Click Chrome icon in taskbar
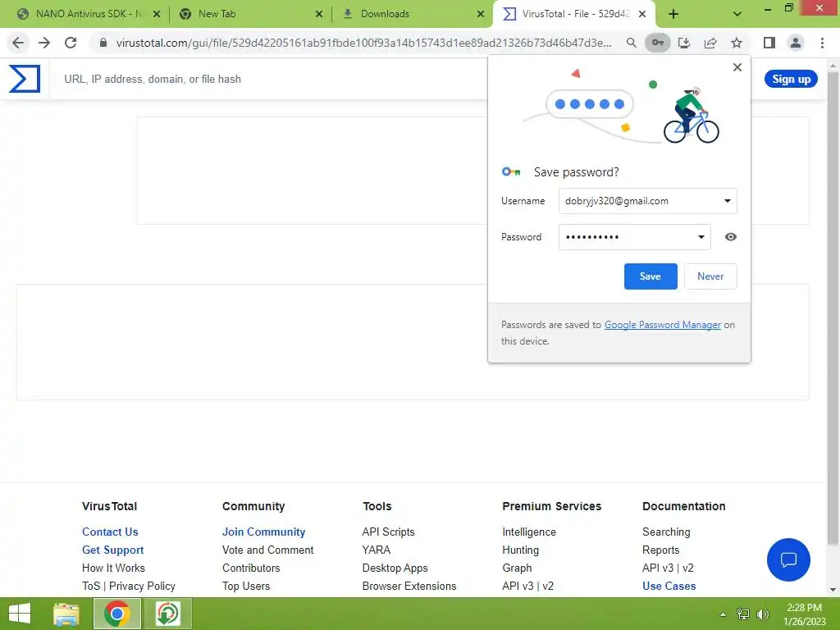The height and width of the screenshot is (630, 840). coord(116,614)
